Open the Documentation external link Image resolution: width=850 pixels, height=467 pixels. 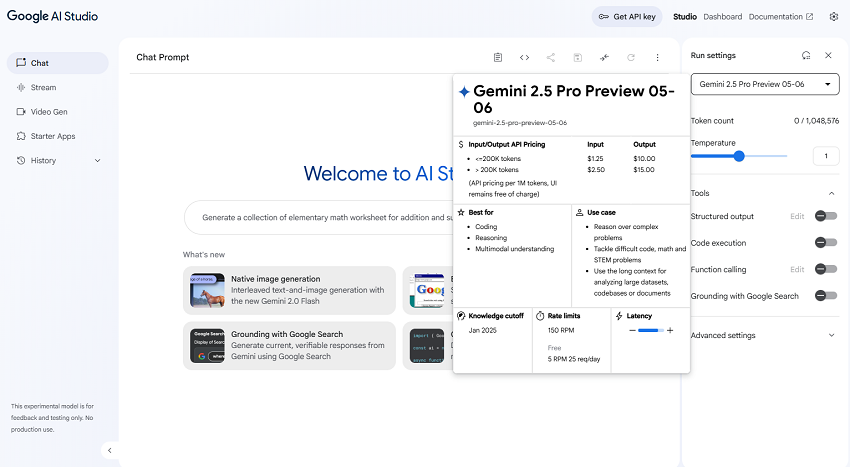[781, 17]
